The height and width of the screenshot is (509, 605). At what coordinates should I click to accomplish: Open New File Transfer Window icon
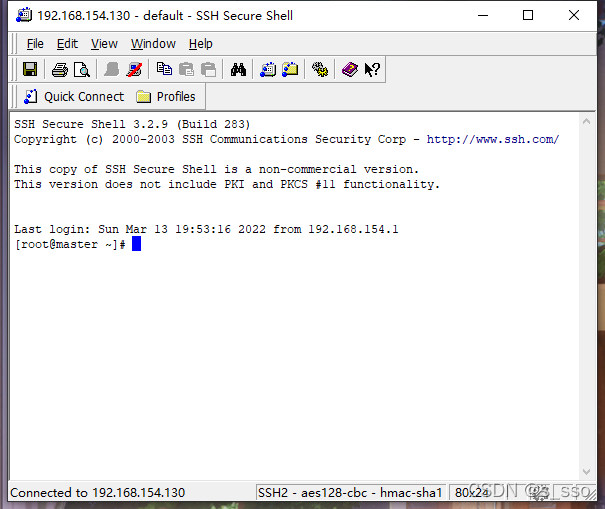pos(290,69)
